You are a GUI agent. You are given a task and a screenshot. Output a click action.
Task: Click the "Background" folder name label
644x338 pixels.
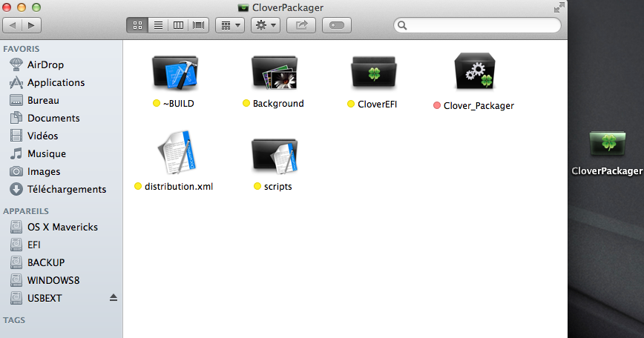coord(278,104)
